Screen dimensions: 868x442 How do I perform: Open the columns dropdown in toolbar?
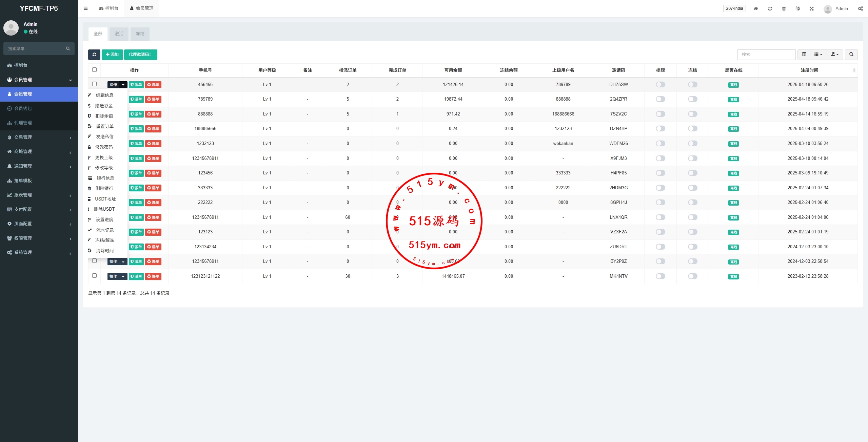(818, 55)
